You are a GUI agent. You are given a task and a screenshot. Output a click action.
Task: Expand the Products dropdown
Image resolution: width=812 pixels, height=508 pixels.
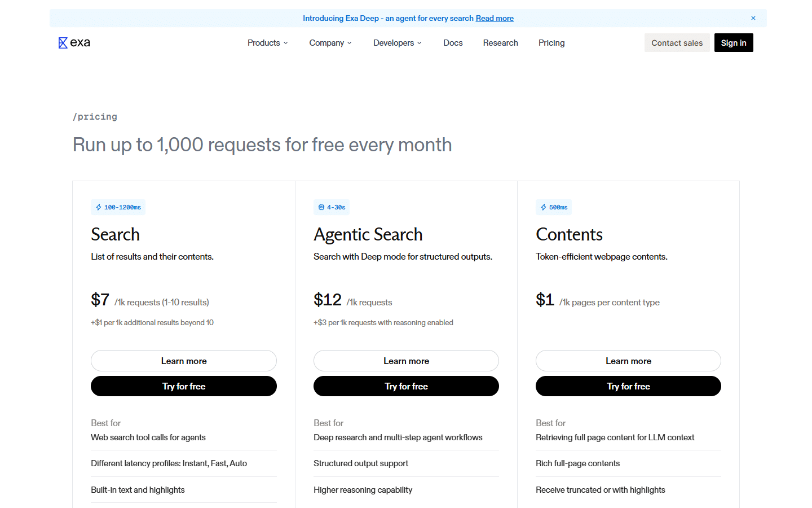(267, 42)
